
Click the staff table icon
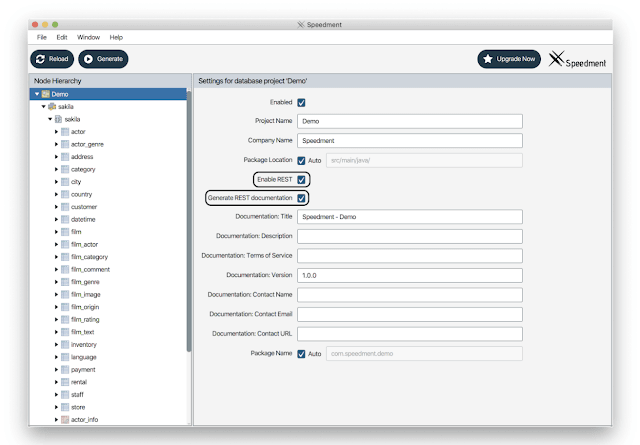click(x=65, y=394)
